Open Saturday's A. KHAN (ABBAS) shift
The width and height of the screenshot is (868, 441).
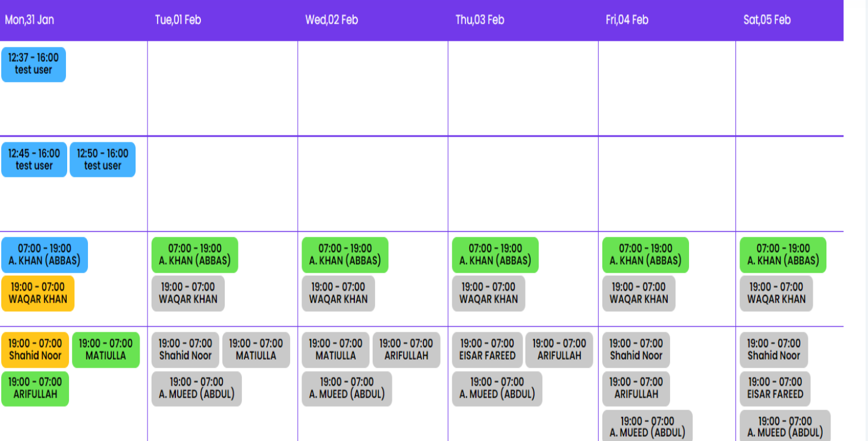pos(783,255)
